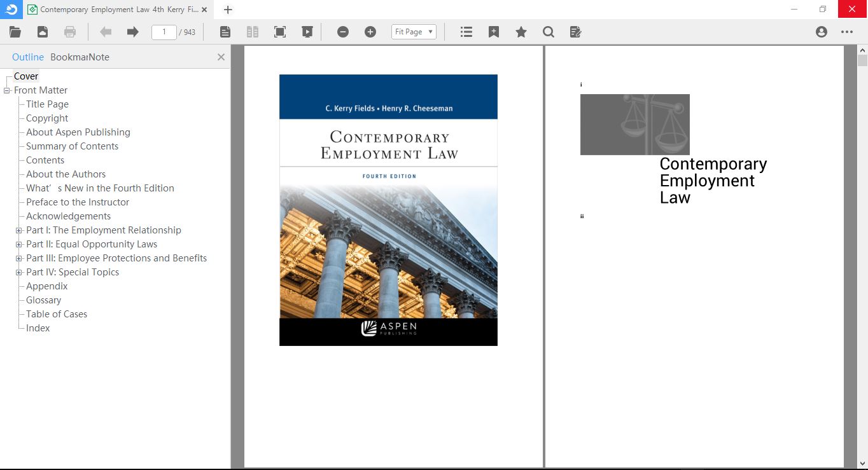Open the user account icon

pyautogui.click(x=822, y=32)
